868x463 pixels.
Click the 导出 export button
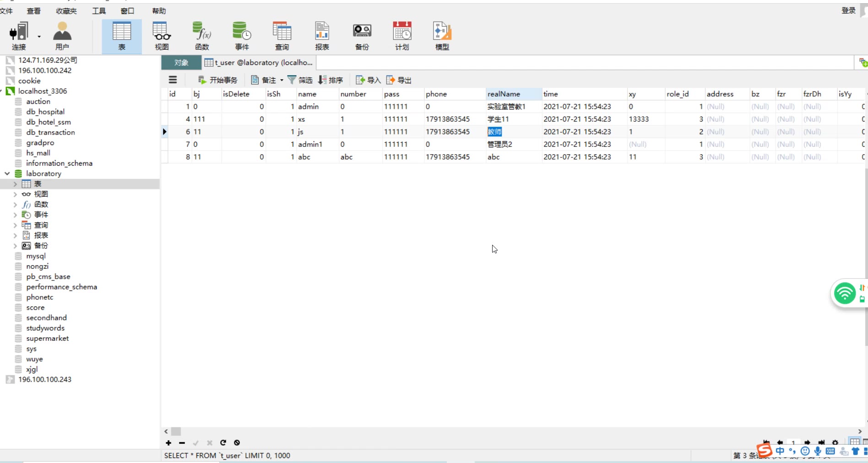(399, 80)
